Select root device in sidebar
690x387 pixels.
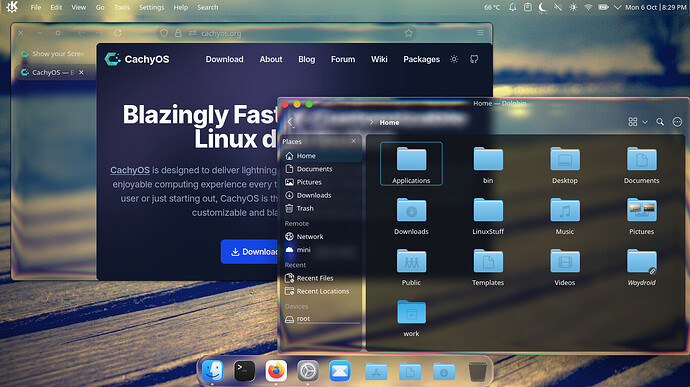tap(321, 319)
